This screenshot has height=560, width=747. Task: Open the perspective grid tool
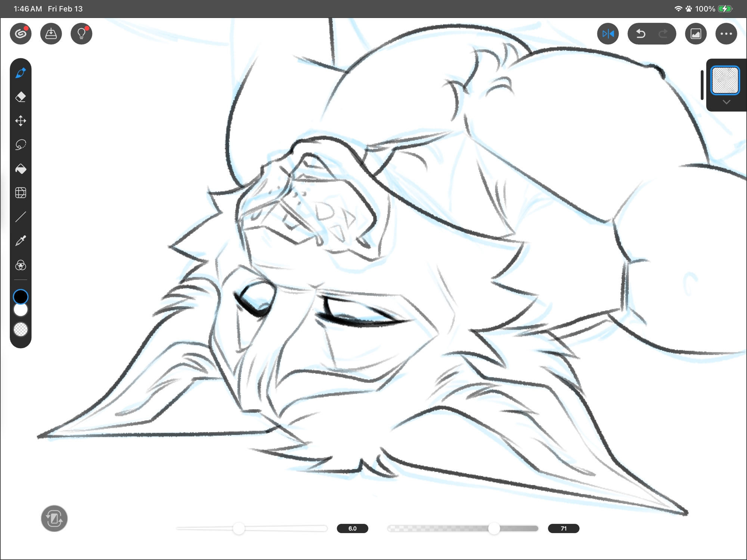pos(21,193)
